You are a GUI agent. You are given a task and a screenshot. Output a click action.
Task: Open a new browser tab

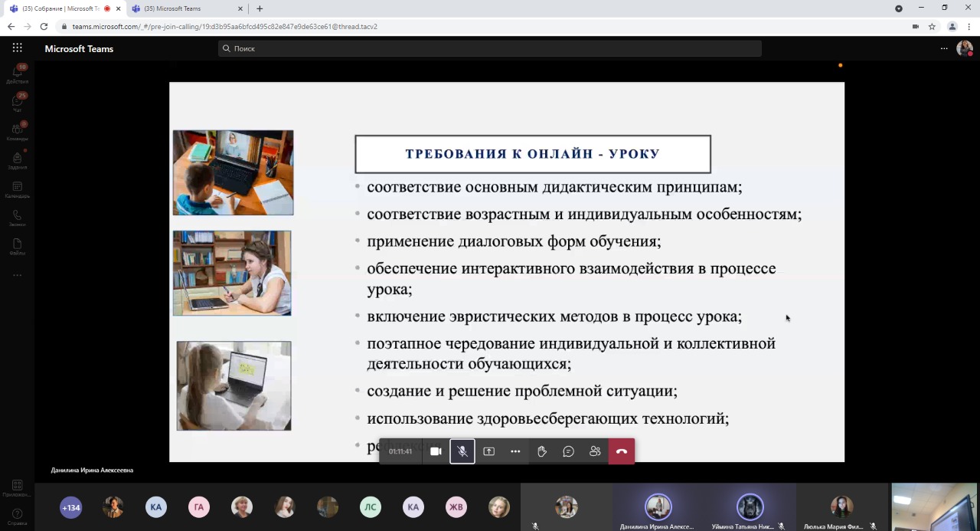pyautogui.click(x=260, y=8)
